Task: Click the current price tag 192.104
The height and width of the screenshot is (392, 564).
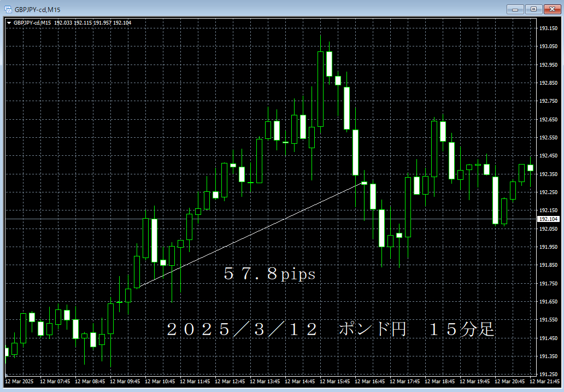Action: [548, 219]
